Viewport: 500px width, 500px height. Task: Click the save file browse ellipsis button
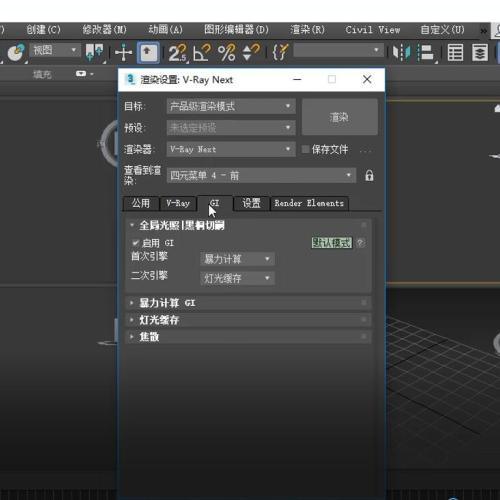pyautogui.click(x=365, y=150)
